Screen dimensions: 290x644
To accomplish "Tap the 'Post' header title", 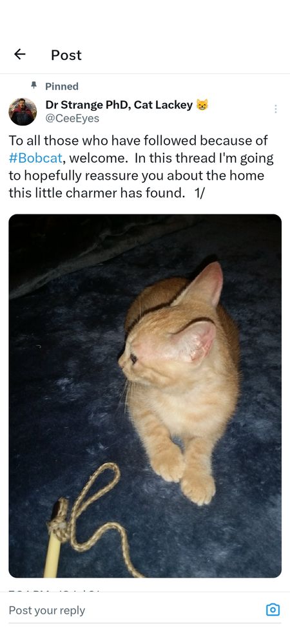I will [x=66, y=55].
